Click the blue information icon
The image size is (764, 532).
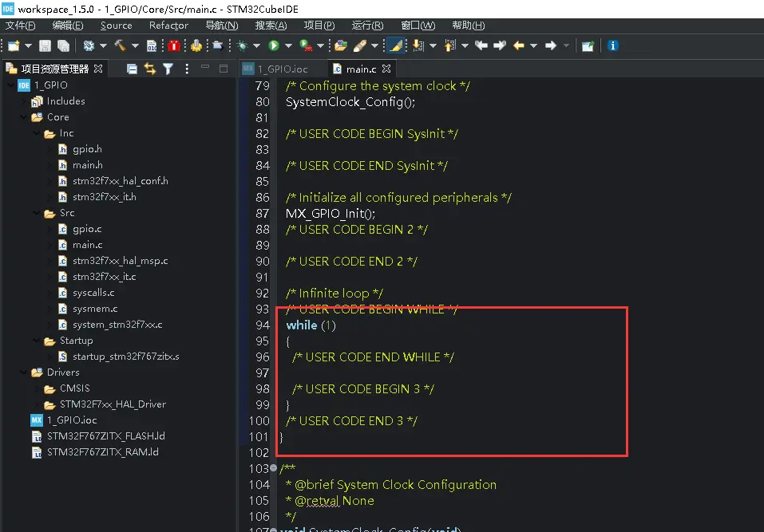pos(613,45)
